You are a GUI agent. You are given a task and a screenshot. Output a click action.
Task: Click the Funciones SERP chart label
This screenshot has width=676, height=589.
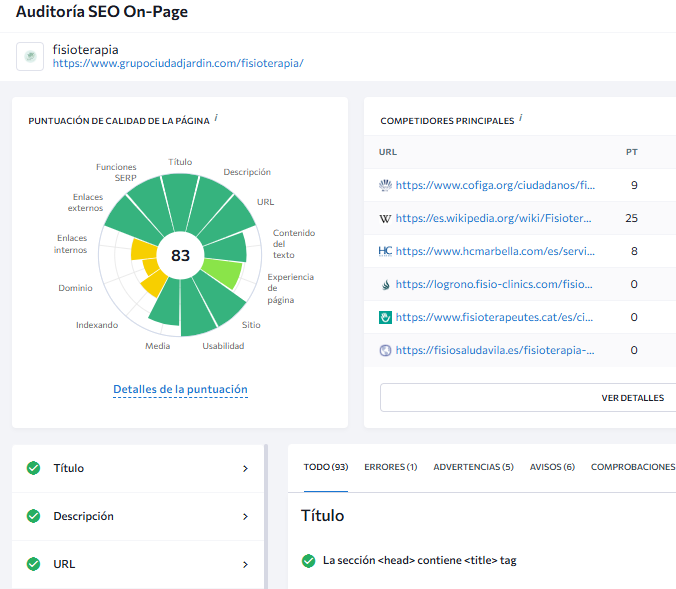(x=116, y=172)
